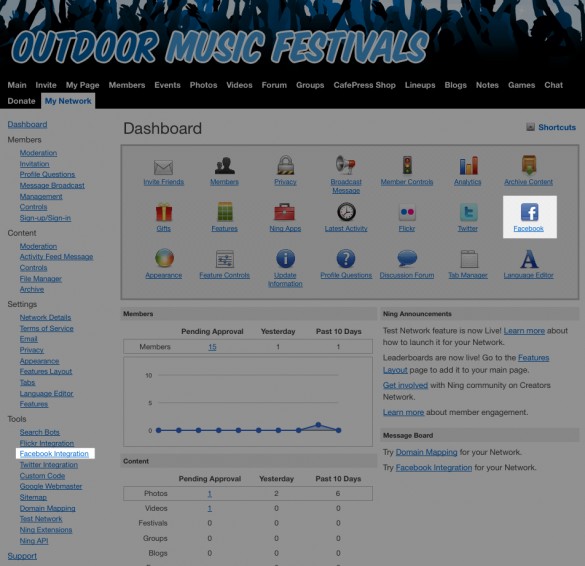
Task: Click the Gifts present icon
Action: pos(164,212)
